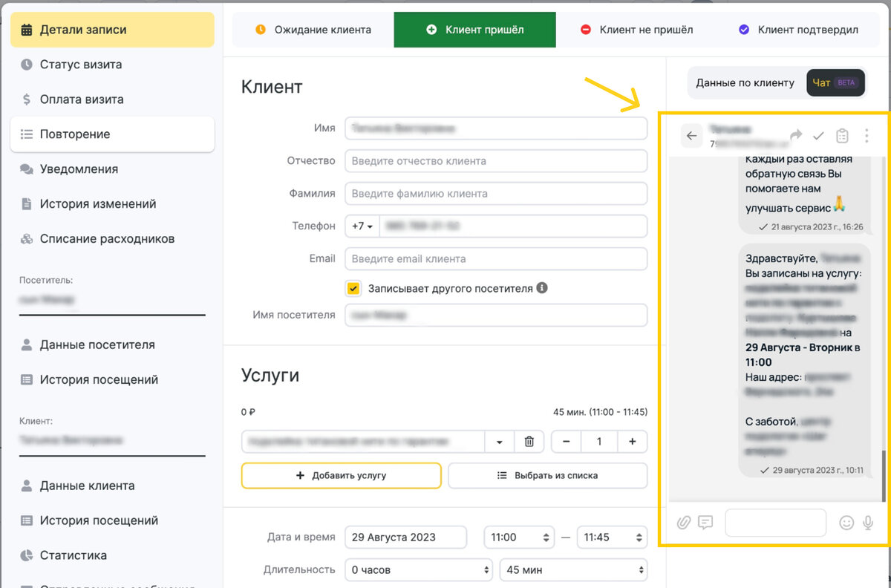Click the chat message input field
Screen dimensions: 891x588
click(x=775, y=523)
